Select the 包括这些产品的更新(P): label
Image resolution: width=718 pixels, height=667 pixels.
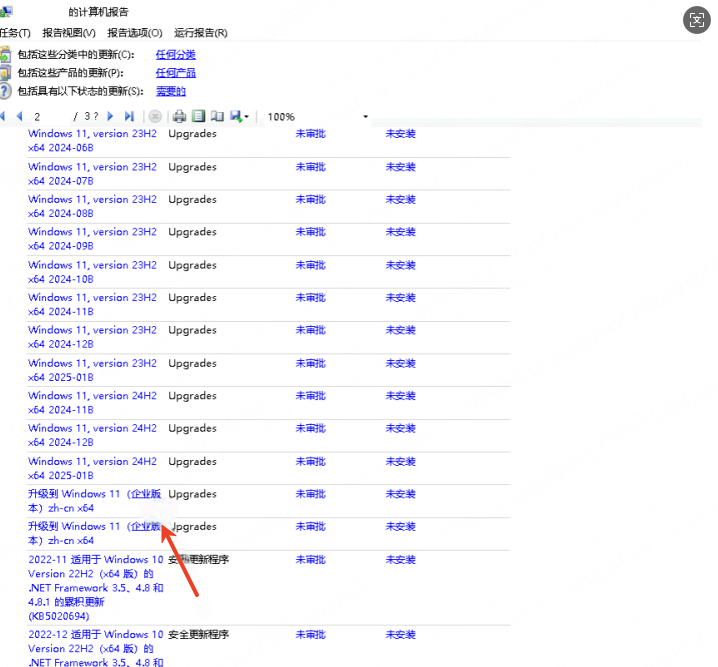pos(71,73)
